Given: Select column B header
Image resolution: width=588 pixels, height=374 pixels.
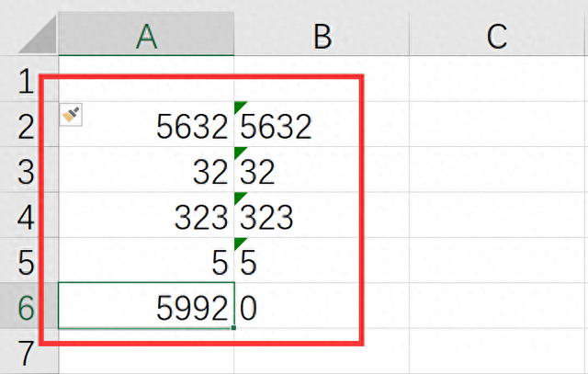Looking at the screenshot, I should [322, 34].
